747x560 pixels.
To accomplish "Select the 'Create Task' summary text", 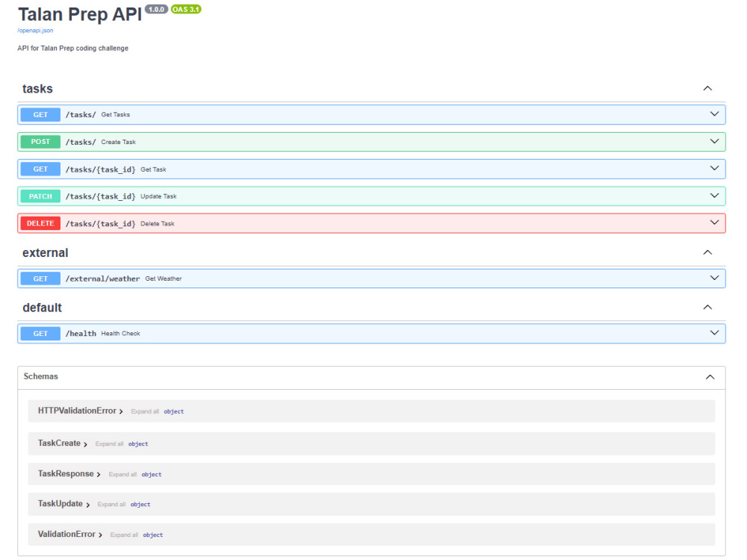I will pos(118,142).
